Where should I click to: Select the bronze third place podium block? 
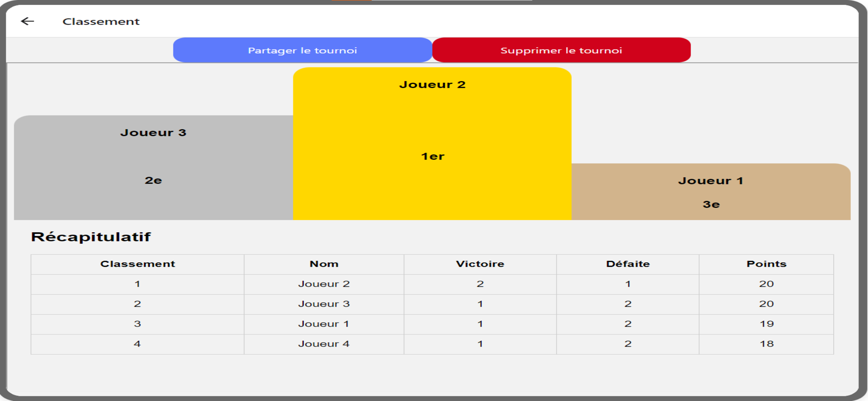click(x=711, y=192)
